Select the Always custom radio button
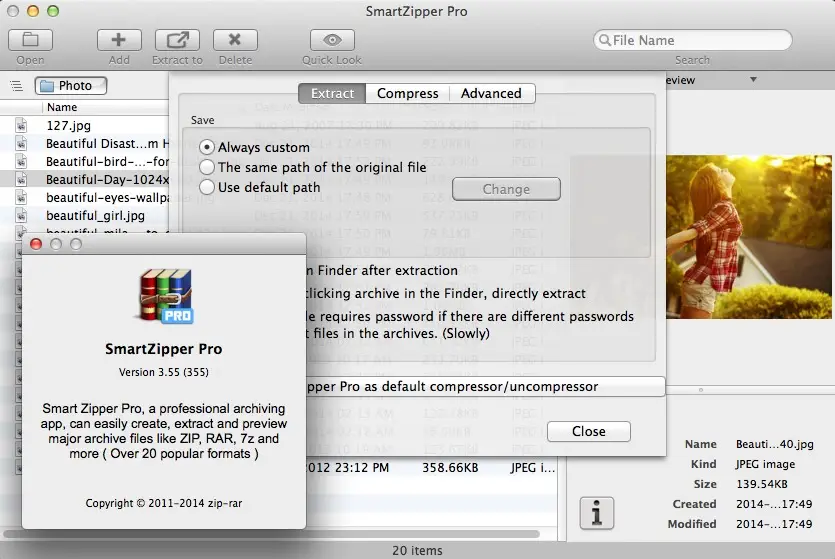This screenshot has height=559, width=835. [x=207, y=147]
